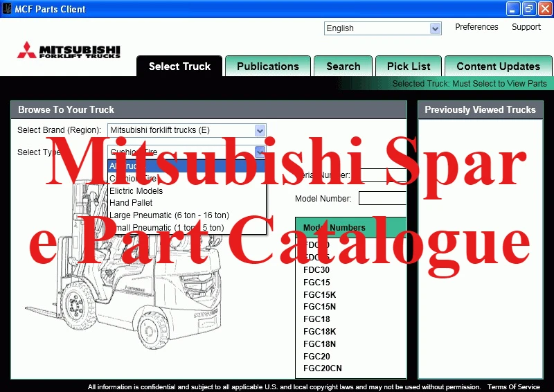The width and height of the screenshot is (554, 392).
Task: Select model FGC18N in the list
Action: point(319,344)
